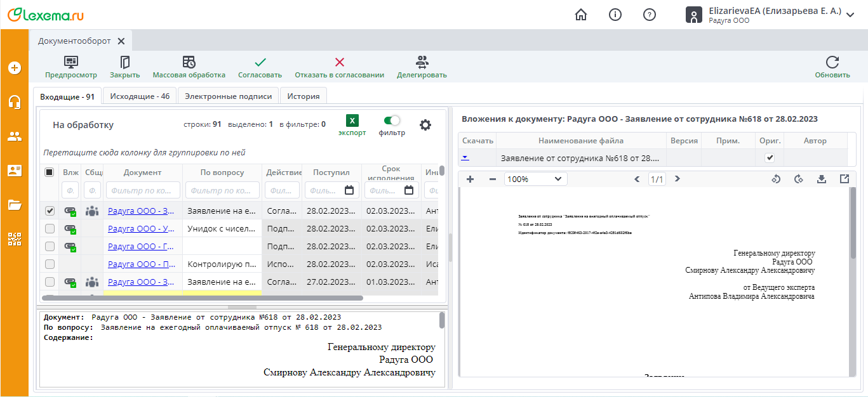The height and width of the screenshot is (397, 868).
Task: Open the Радуга ООО - У document link
Action: pyautogui.click(x=142, y=228)
